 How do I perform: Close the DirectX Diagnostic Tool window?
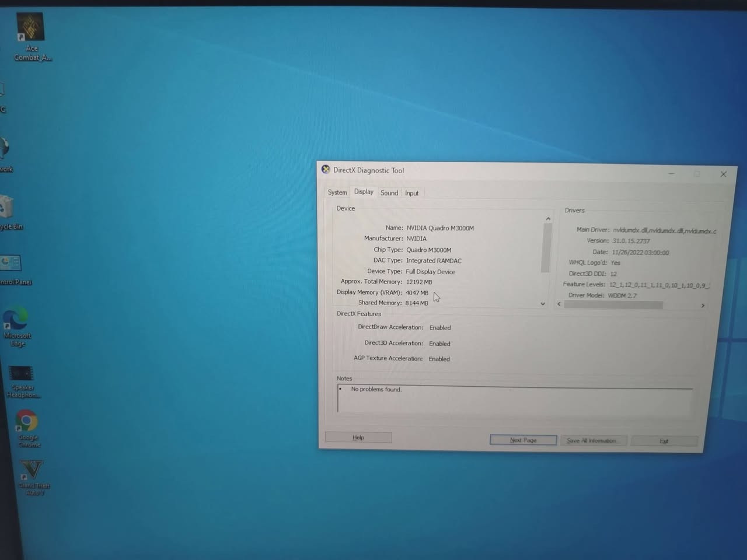click(x=723, y=174)
